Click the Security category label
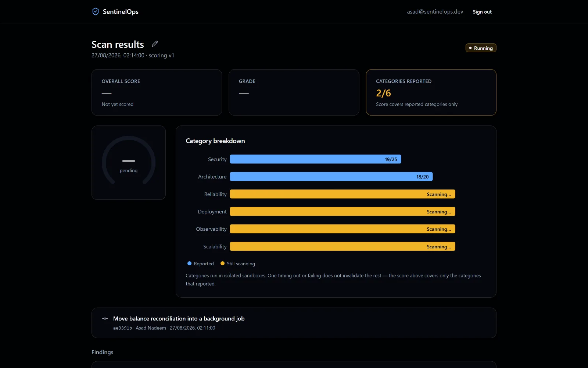Screen dimensions: 588x368 click(217, 159)
